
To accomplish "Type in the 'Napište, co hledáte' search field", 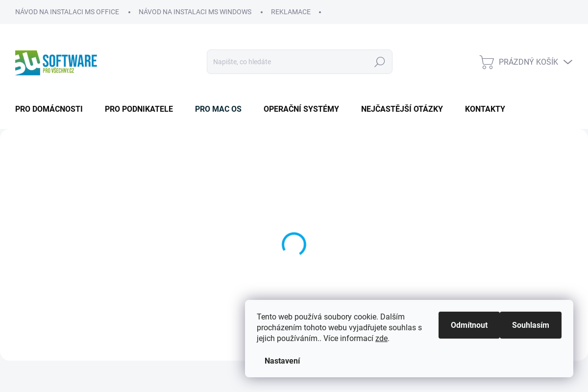I will coord(289,62).
